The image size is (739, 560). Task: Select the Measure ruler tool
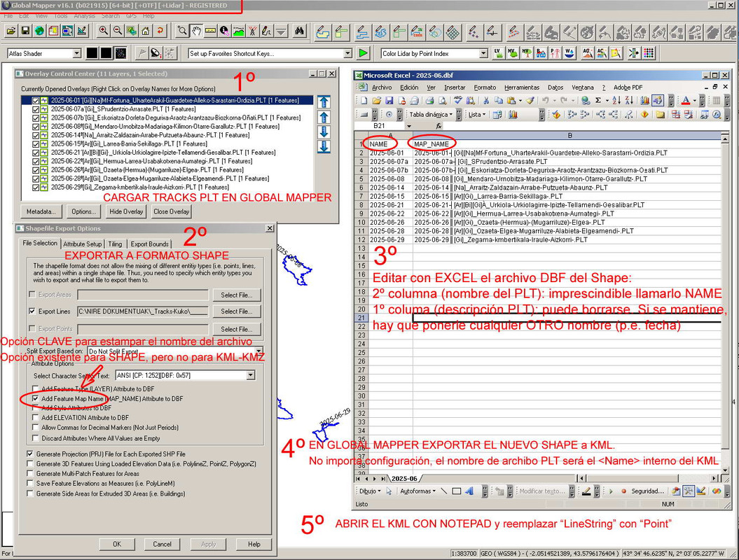point(210,31)
